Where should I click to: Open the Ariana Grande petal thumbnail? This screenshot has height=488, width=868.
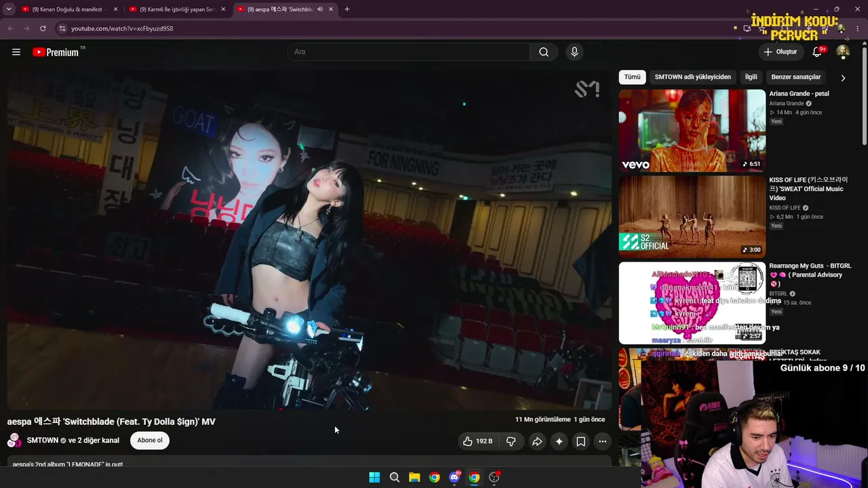(x=692, y=131)
